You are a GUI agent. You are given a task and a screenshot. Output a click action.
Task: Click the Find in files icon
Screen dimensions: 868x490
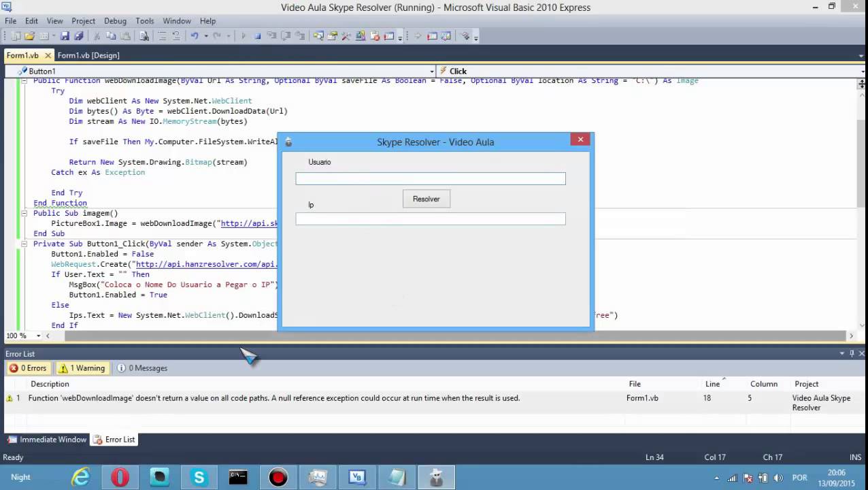click(x=144, y=36)
